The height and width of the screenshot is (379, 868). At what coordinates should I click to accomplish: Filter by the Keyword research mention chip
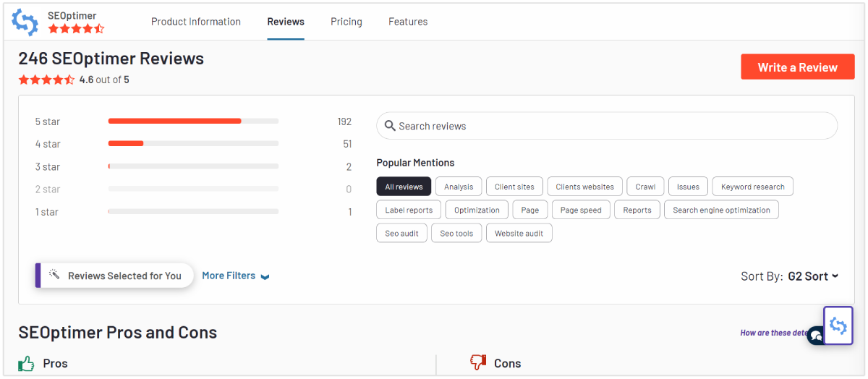click(752, 187)
